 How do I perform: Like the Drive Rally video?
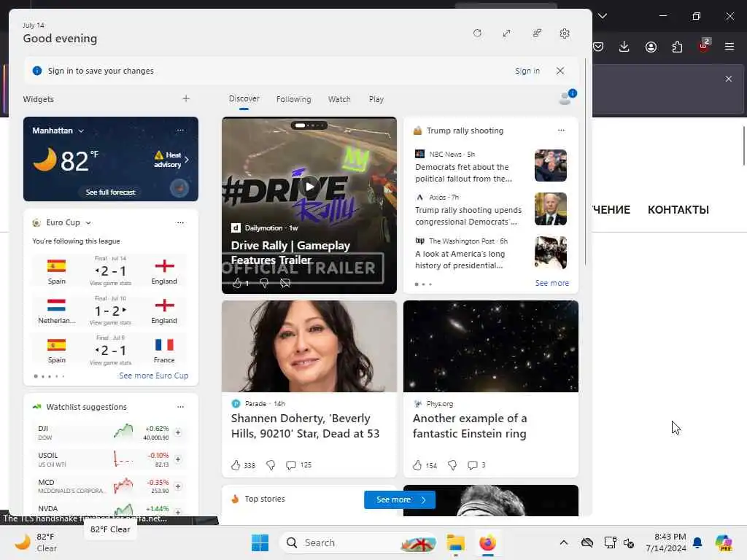click(237, 283)
